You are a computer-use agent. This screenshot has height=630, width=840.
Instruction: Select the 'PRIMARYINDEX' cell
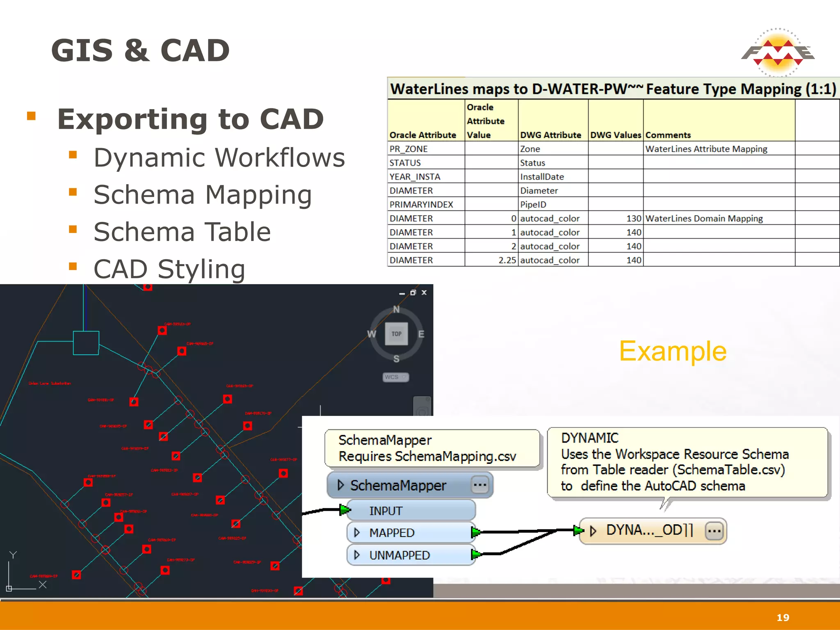426,204
